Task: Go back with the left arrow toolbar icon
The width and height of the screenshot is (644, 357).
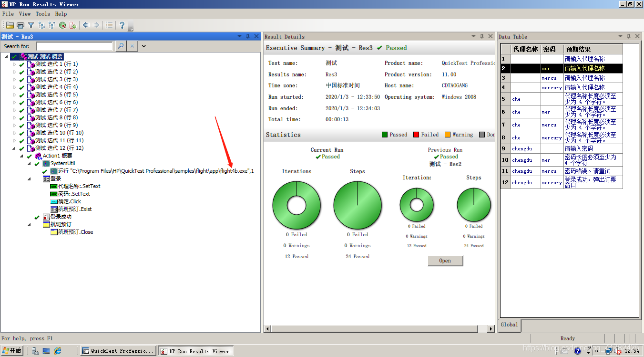Action: 86,25
